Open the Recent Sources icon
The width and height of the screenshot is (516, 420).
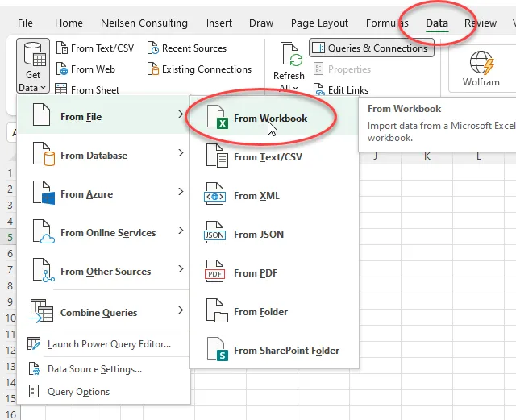153,48
